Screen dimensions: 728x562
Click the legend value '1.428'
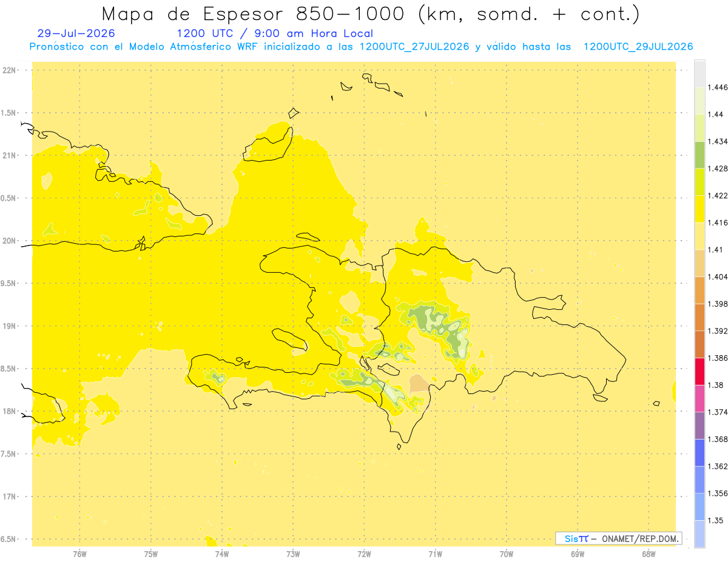pos(718,169)
